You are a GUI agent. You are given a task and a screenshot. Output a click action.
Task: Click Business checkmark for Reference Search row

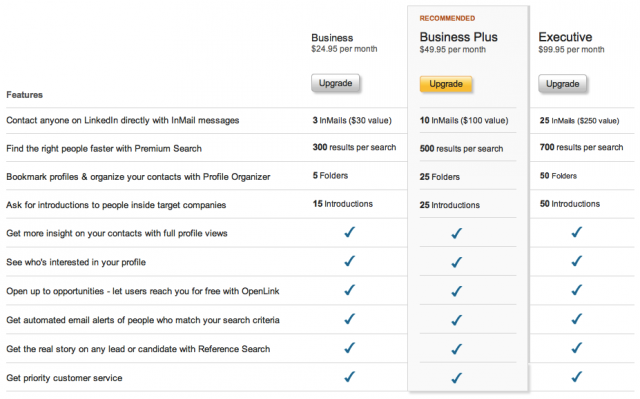[349, 348]
